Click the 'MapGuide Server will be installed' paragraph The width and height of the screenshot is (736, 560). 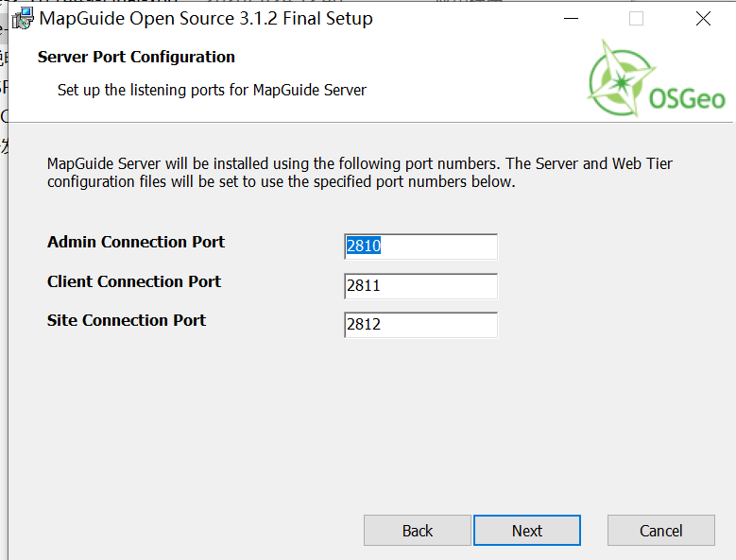pos(360,173)
